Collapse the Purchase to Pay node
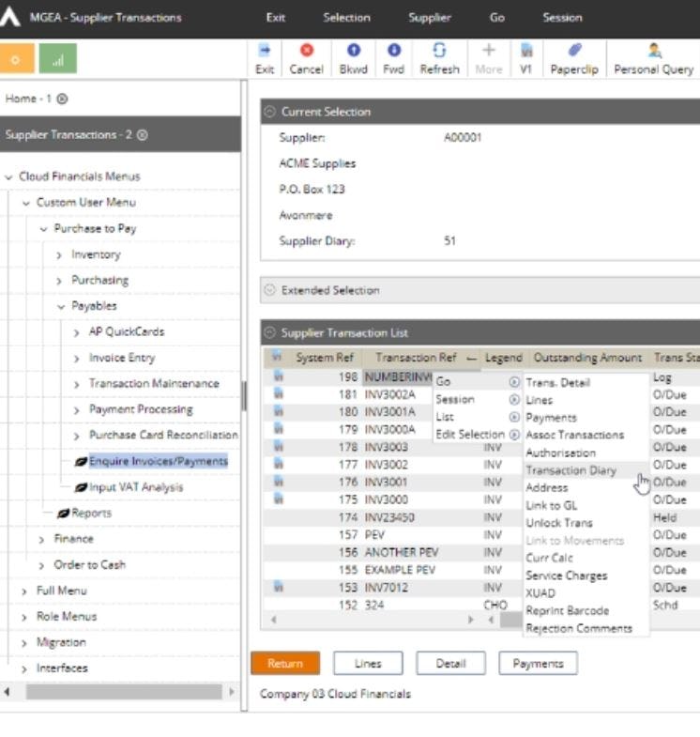The image size is (700, 737). (x=44, y=229)
